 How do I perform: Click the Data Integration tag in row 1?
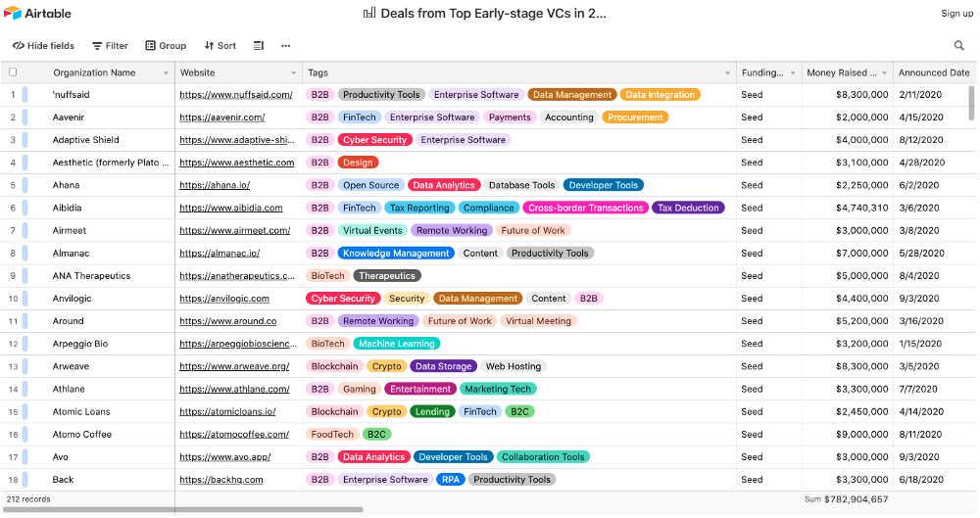click(660, 94)
